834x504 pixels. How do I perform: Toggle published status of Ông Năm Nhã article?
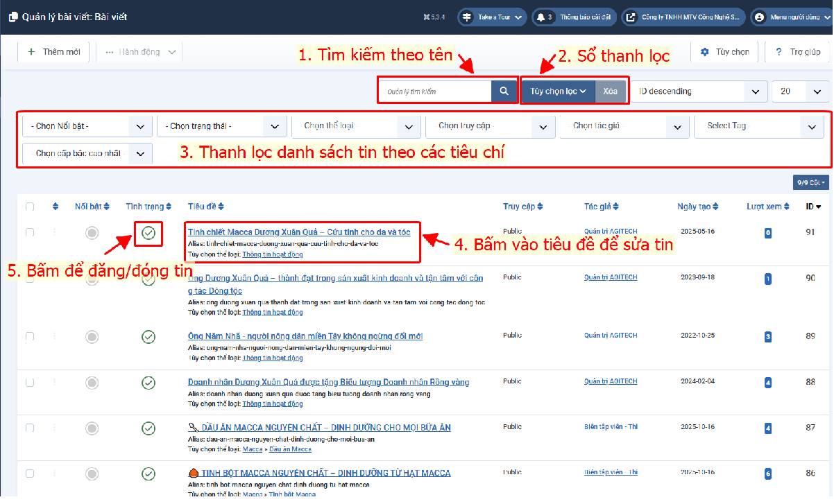pyautogui.click(x=148, y=336)
